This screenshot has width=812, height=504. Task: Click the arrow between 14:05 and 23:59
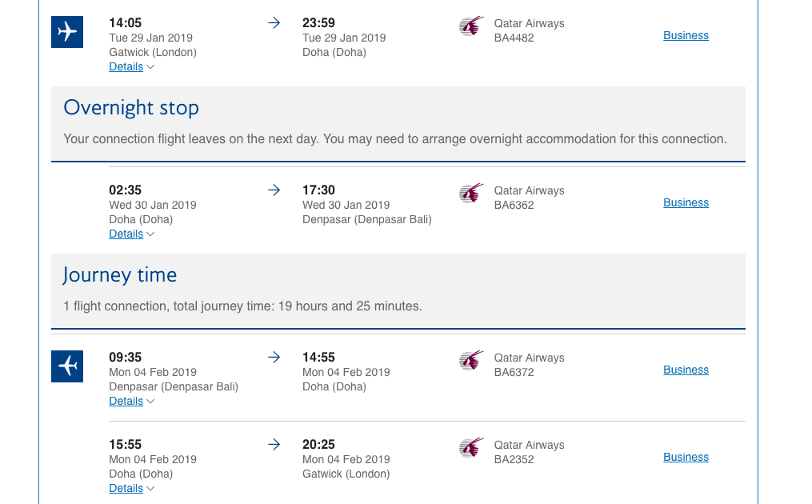coord(274,22)
